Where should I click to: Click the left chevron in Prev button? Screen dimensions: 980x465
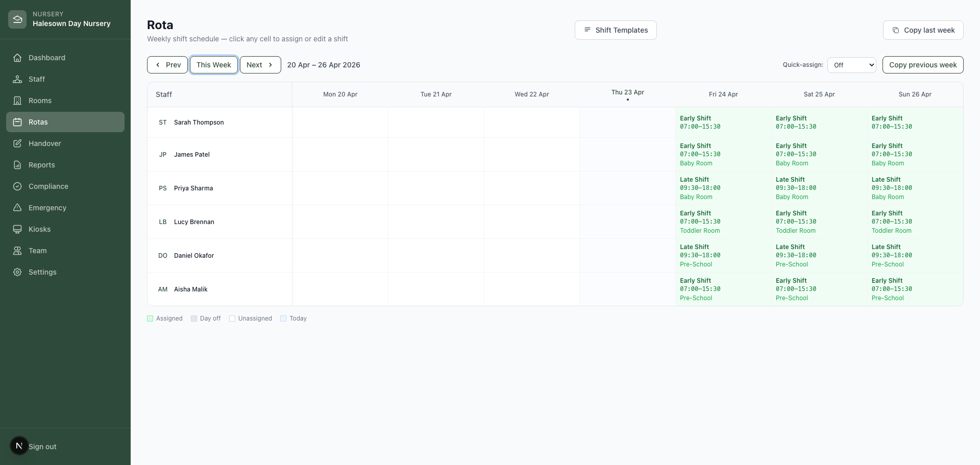[158, 65]
